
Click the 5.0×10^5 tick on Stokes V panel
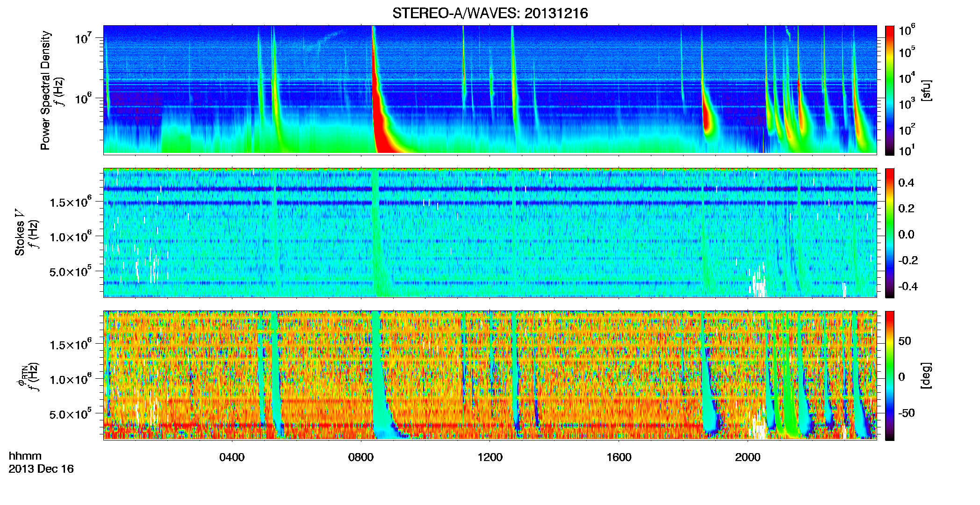tap(71, 271)
